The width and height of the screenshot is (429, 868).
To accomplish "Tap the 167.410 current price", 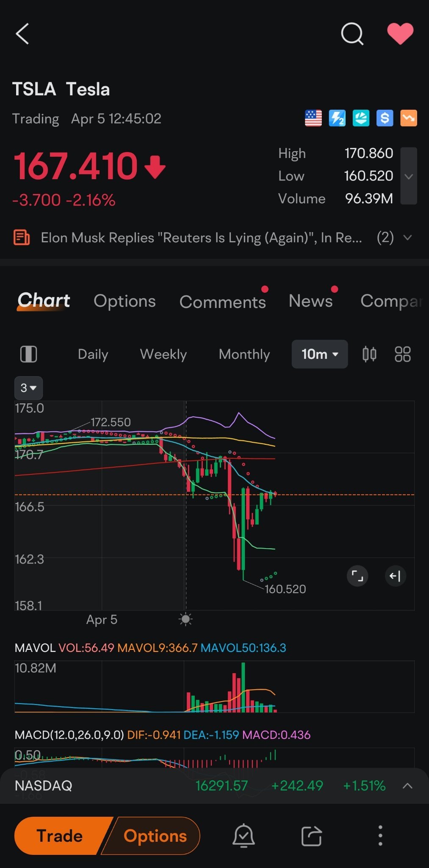I will (x=76, y=166).
